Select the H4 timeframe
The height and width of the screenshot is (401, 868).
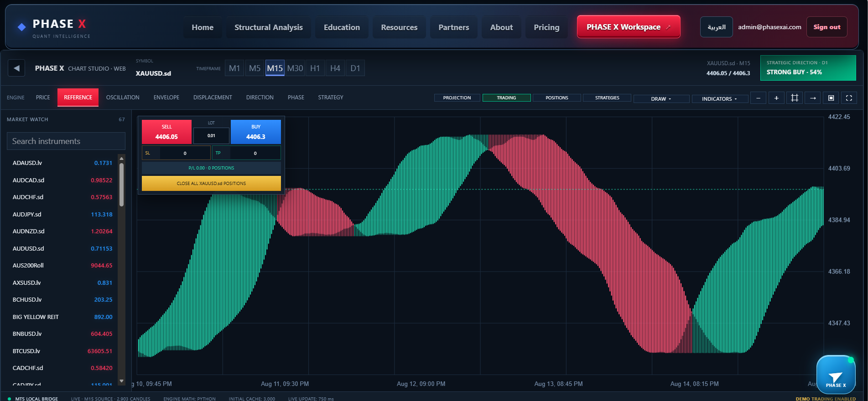335,68
